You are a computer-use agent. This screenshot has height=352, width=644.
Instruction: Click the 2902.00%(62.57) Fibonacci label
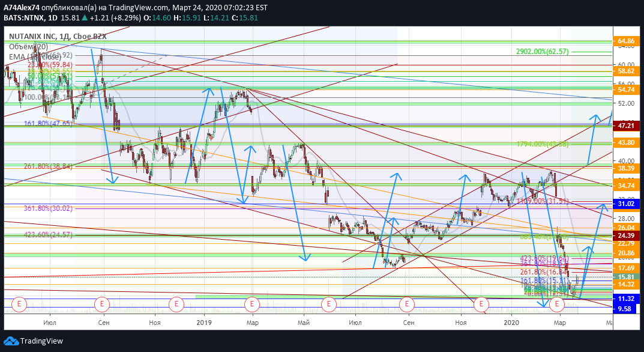(x=542, y=52)
